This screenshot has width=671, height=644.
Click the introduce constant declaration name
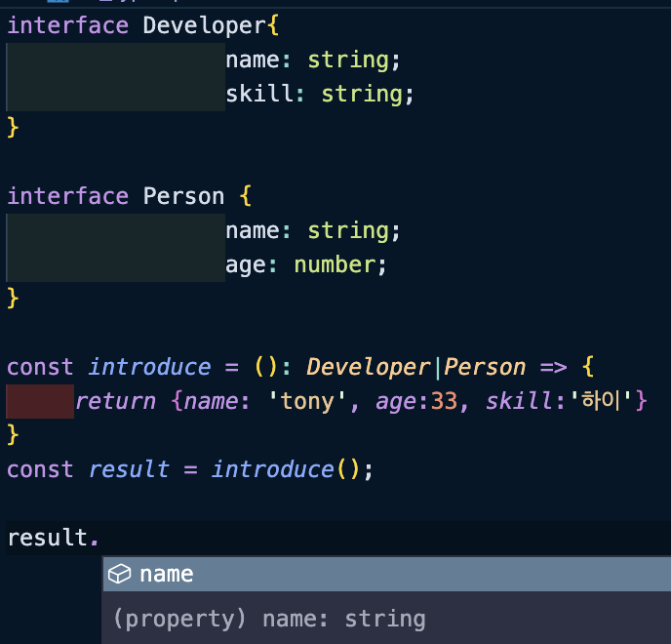pos(150,367)
